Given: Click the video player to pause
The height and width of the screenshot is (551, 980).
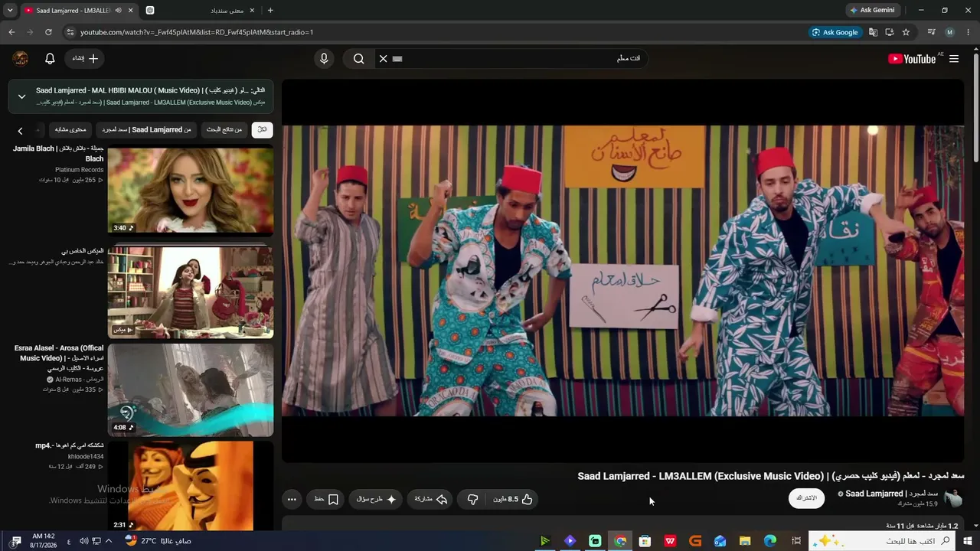Looking at the screenshot, I should pos(622,271).
